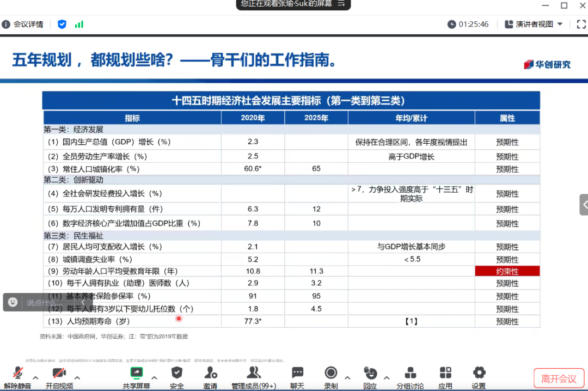Start recording with 录制 icon

(x=330, y=374)
